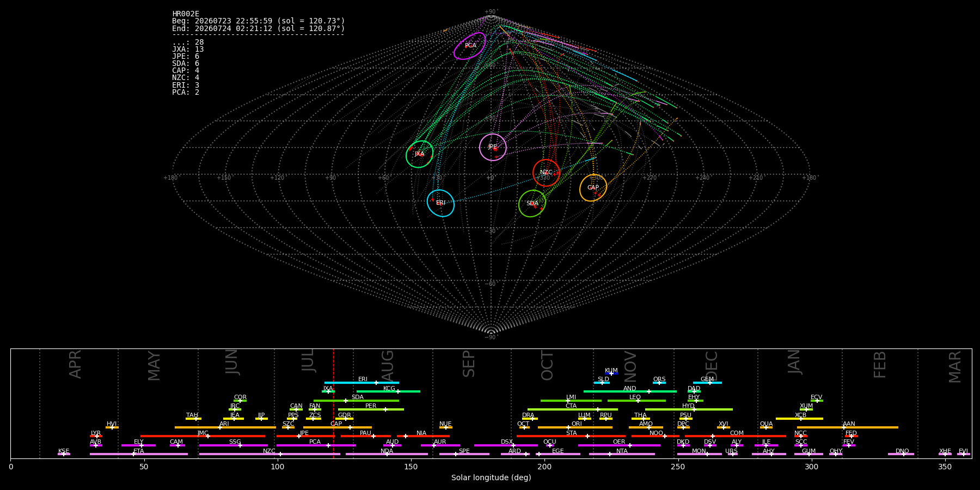Viewport: 980px width, 490px height.
Task: Select the KCG green activity bar
Action: 388,391
